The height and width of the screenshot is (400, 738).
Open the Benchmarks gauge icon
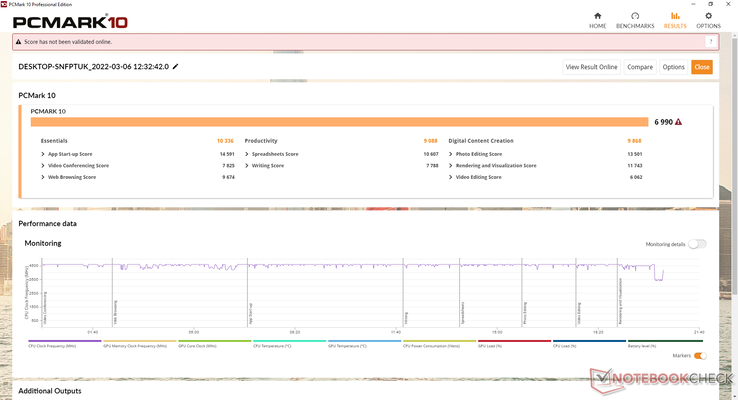click(x=635, y=16)
